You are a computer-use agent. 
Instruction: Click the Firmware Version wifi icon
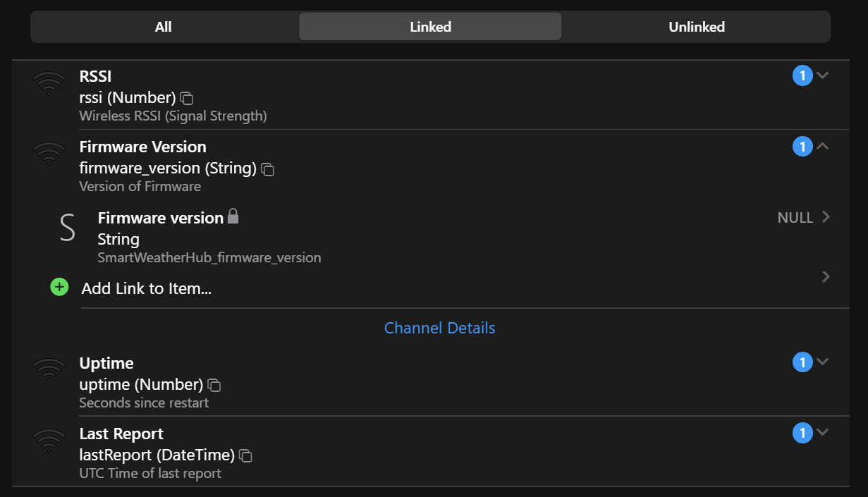point(49,154)
